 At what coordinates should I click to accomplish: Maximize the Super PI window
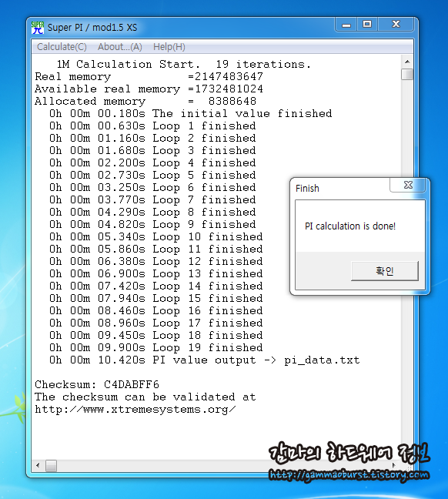367,25
